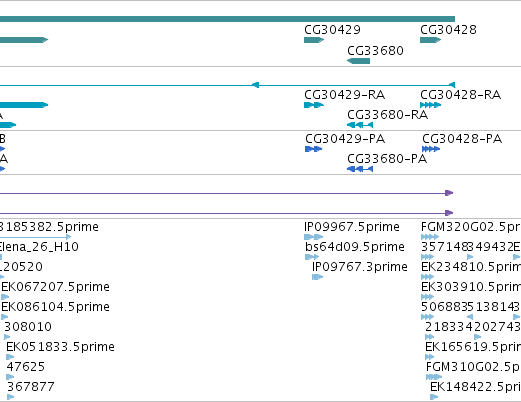Click the IP09767.3prime EST arrow

click(318, 277)
